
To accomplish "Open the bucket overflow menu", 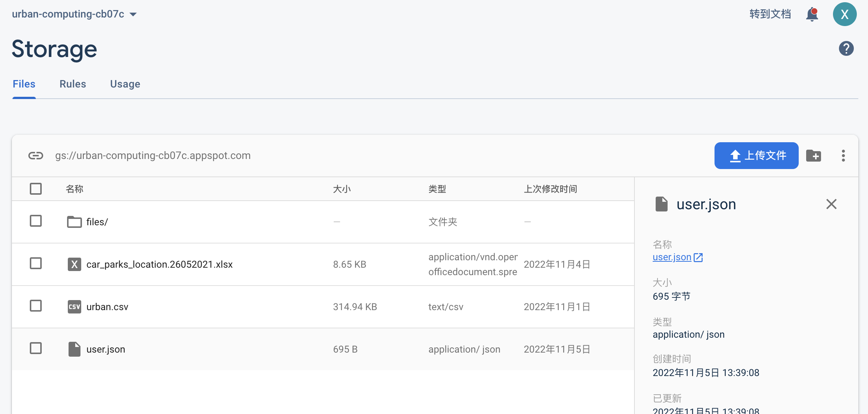I will [x=843, y=156].
